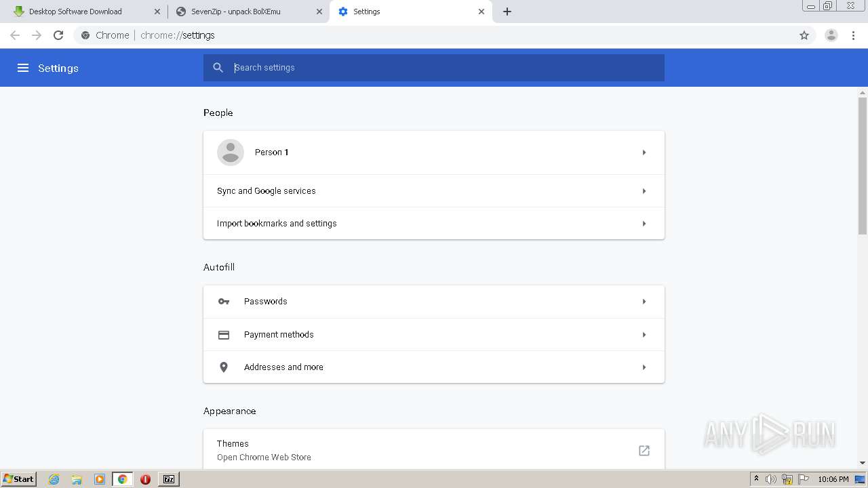Image resolution: width=868 pixels, height=488 pixels.
Task: Open Start menu
Action: (x=19, y=479)
